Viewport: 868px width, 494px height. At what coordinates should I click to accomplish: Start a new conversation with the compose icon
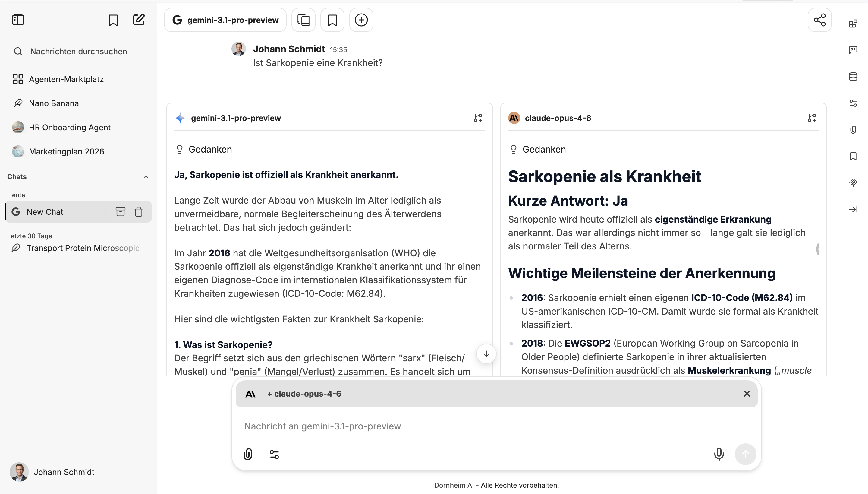pos(139,20)
